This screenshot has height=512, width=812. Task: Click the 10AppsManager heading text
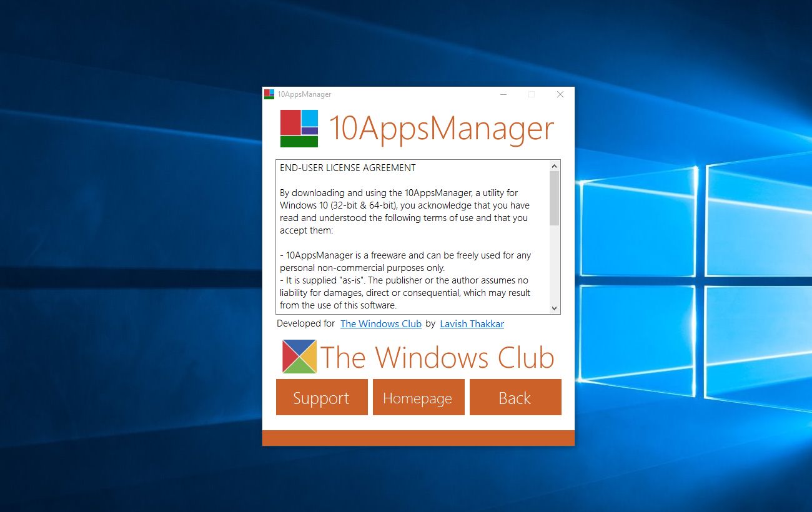[x=441, y=129]
